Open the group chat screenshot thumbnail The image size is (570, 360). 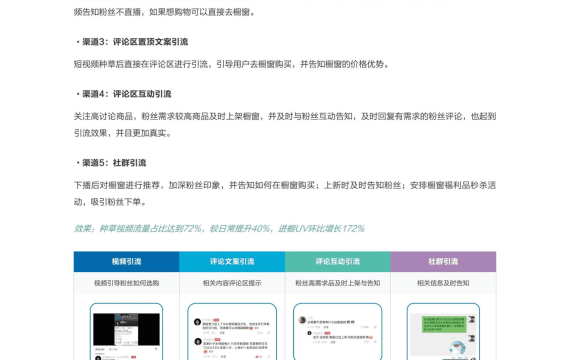point(443,331)
